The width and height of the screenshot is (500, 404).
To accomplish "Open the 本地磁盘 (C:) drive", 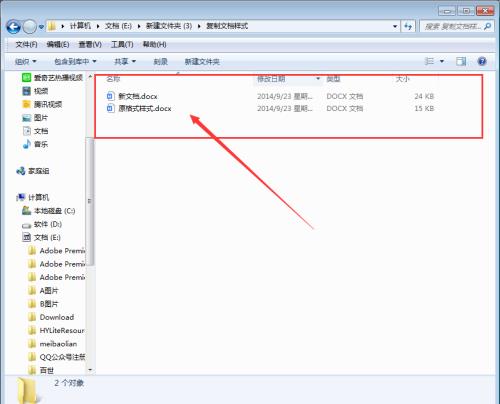I will [48, 211].
